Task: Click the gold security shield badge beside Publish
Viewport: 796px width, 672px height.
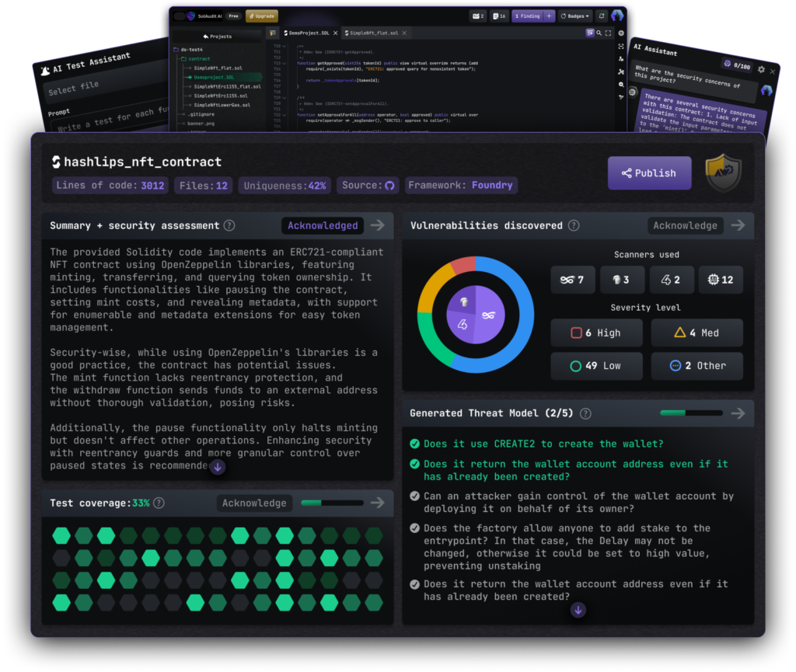Action: point(722,172)
